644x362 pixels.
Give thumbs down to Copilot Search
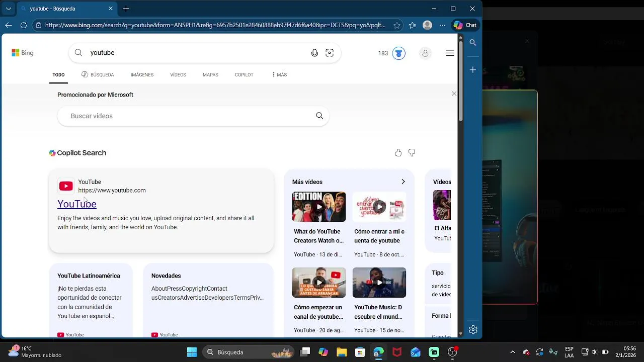(x=412, y=153)
